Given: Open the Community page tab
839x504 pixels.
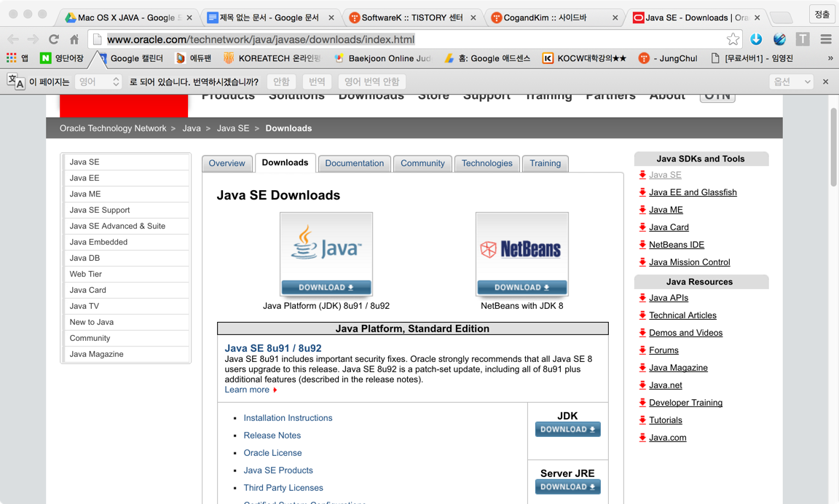Looking at the screenshot, I should point(422,163).
